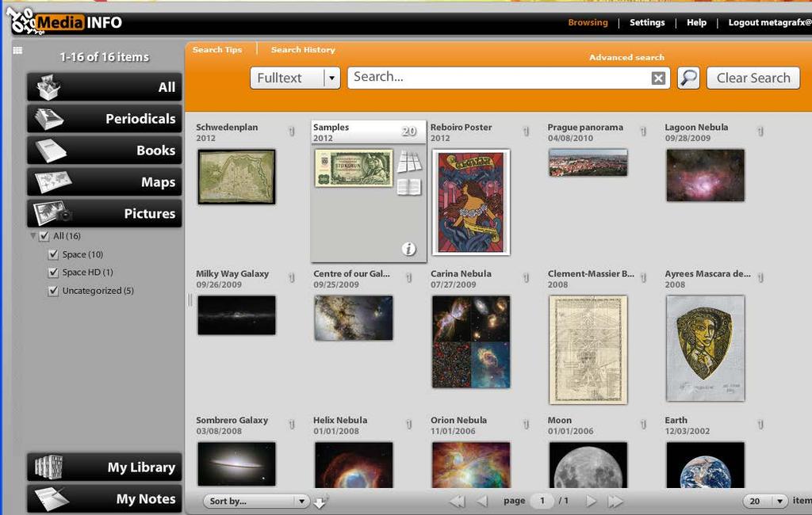Open the Carina Nebula thumbnail
The width and height of the screenshot is (812, 515).
(471, 341)
